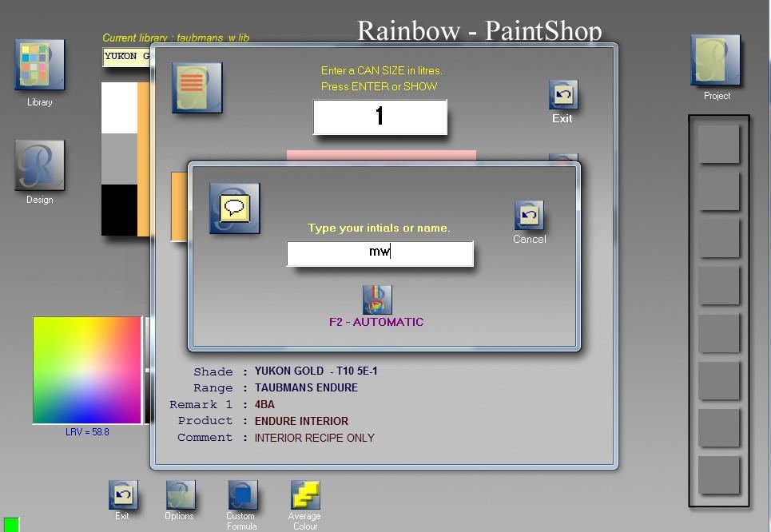
Task: Click the initials or name input field
Action: pyautogui.click(x=380, y=254)
